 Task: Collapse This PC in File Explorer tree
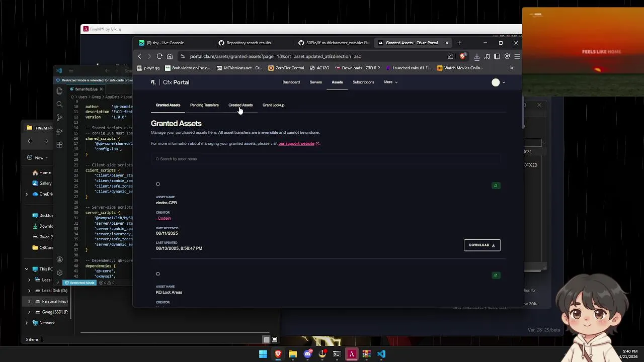point(27,269)
